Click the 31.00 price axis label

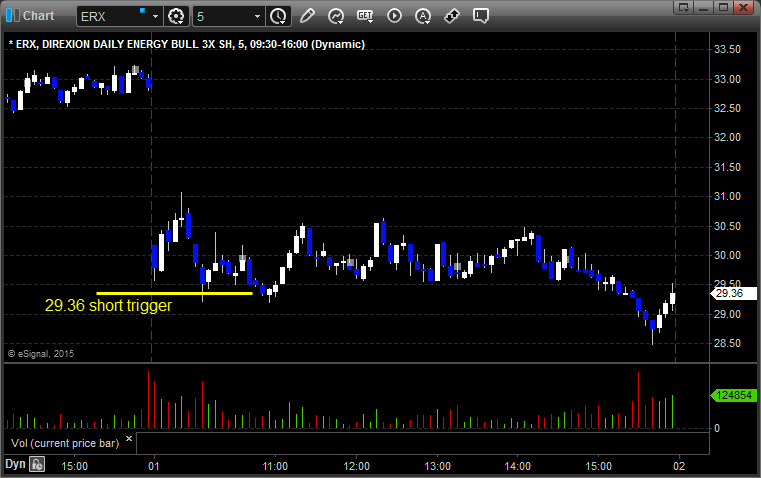pyautogui.click(x=727, y=196)
